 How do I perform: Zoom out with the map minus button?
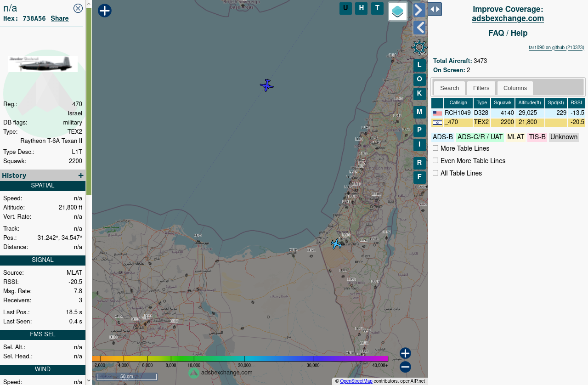405,367
